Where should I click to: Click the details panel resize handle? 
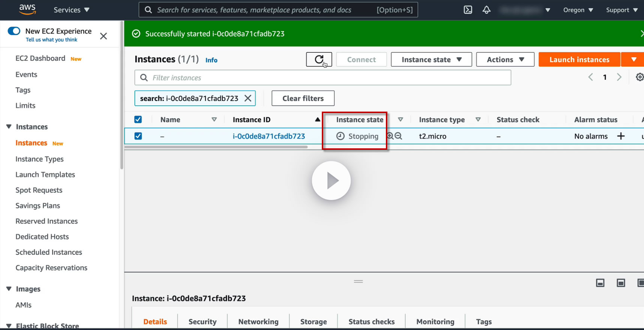[x=358, y=281]
